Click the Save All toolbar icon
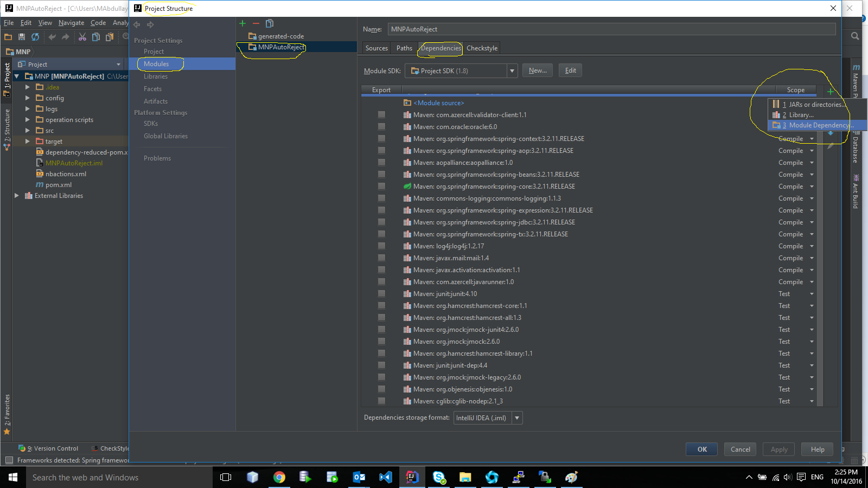868x488 pixels. pos(22,37)
